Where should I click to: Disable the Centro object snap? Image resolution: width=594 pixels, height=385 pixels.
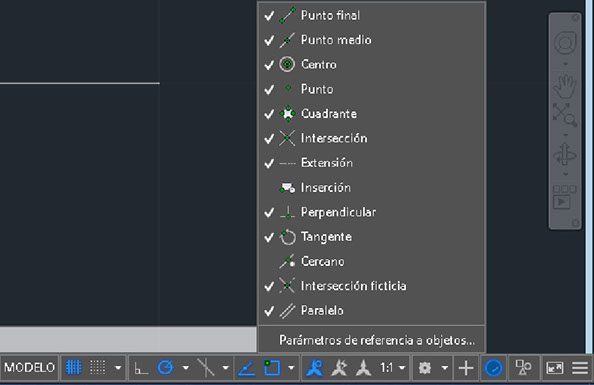(x=371, y=64)
